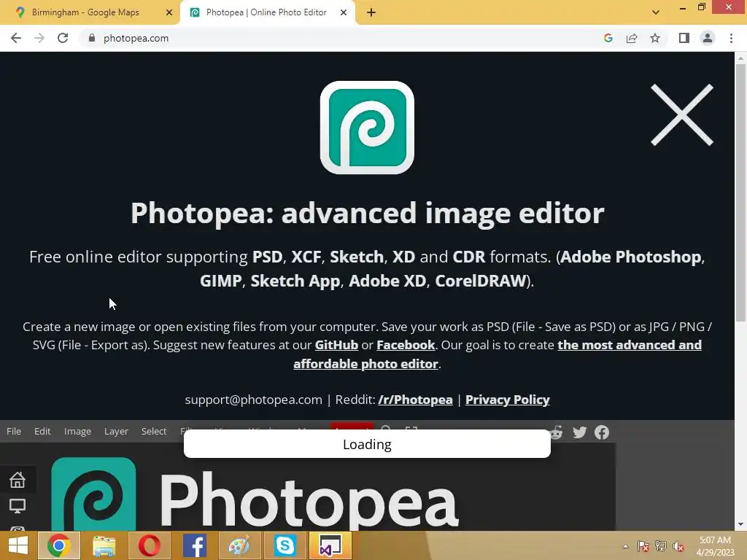Open a new browser tab
Image resolution: width=747 pixels, height=560 pixels.
coord(371,12)
